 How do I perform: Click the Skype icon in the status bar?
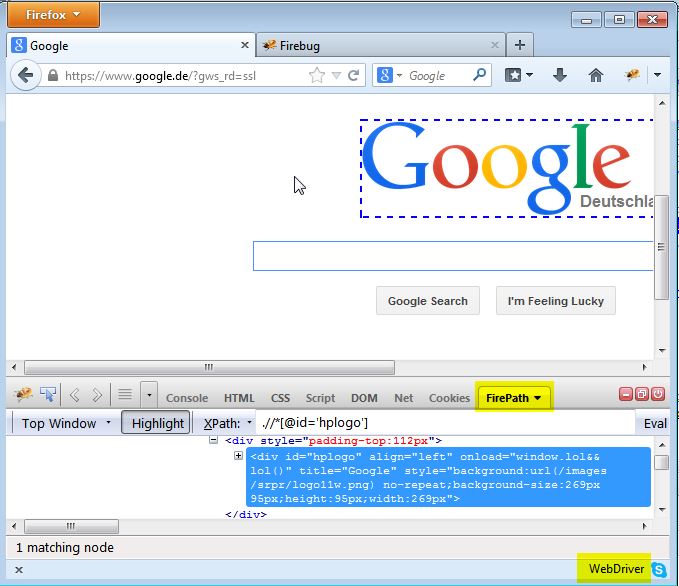coord(660,569)
